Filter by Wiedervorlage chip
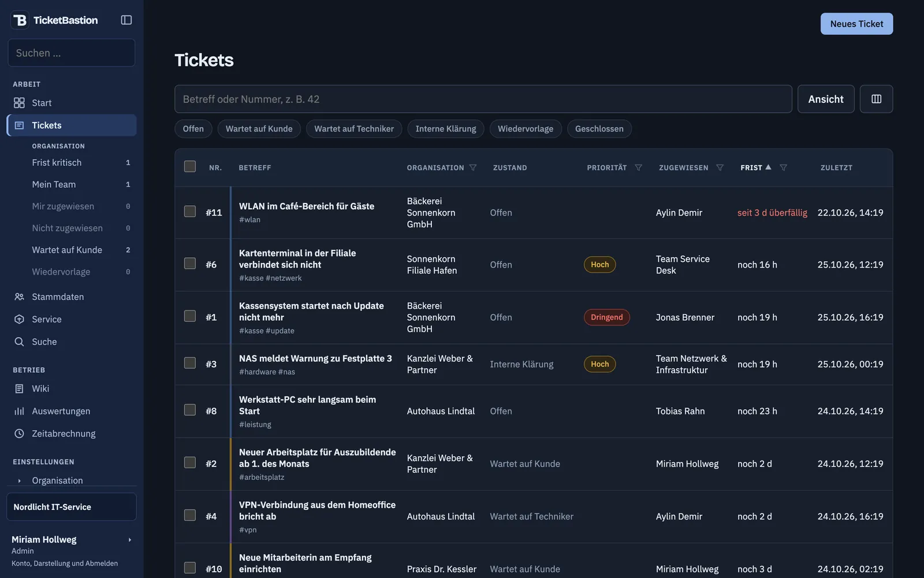Viewport: 924px width, 578px height. click(525, 129)
